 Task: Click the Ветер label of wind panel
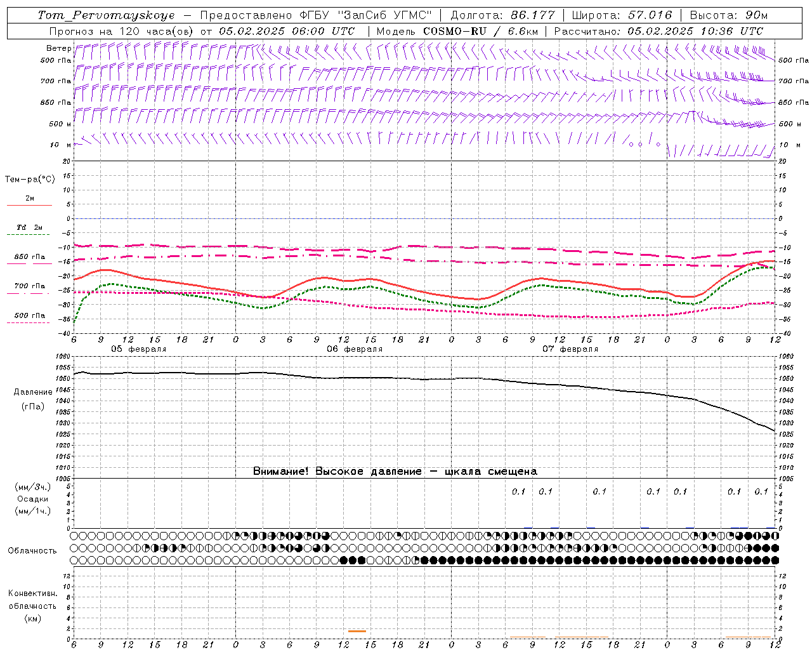pyautogui.click(x=58, y=48)
